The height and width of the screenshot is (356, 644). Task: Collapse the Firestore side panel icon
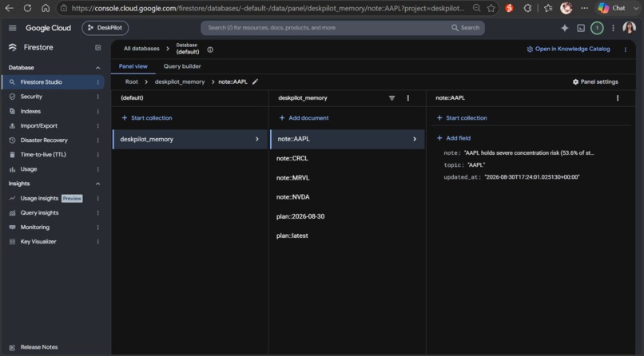(x=97, y=48)
